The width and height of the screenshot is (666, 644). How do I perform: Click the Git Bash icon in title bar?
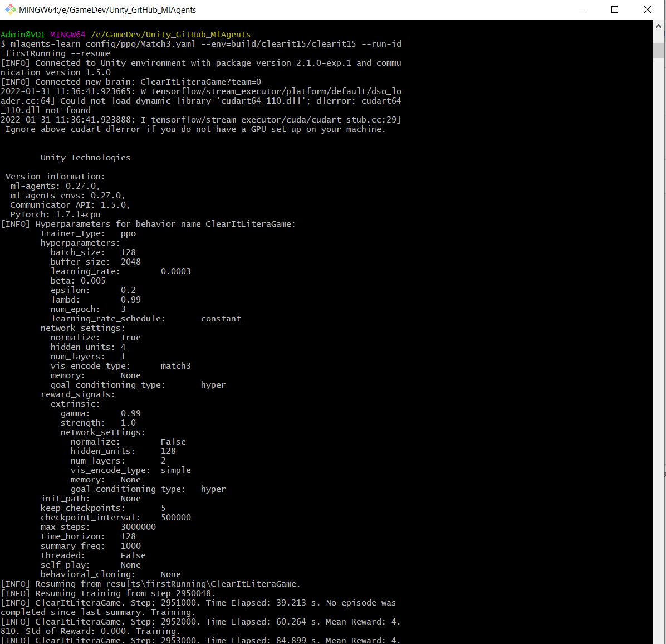click(10, 9)
